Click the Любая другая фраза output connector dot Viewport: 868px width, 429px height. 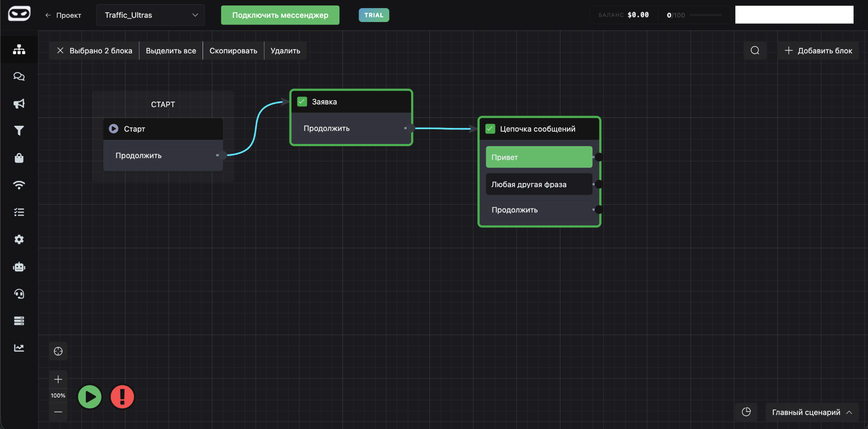[x=598, y=184]
